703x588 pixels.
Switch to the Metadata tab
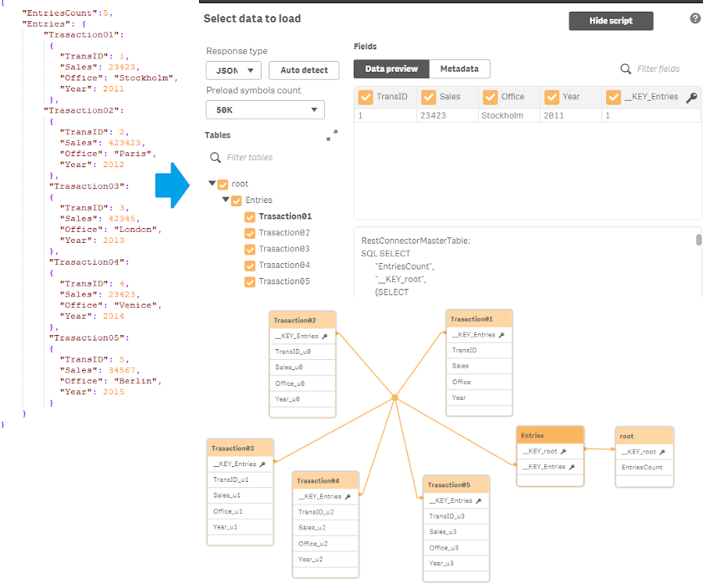459,69
